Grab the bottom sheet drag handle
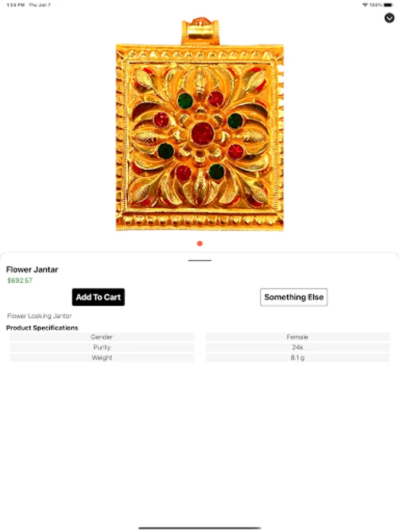 click(200, 260)
